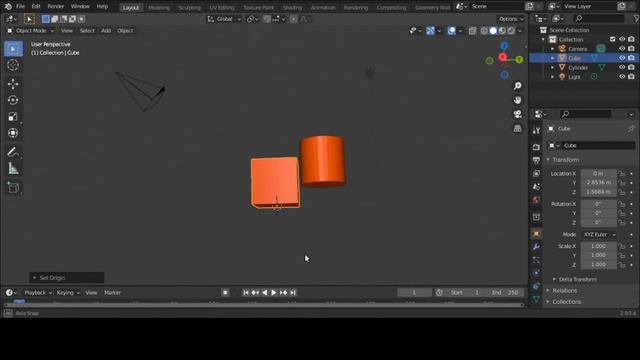Viewport: 640px width, 360px height.
Task: Click the Scale X value slider
Action: [599, 247]
